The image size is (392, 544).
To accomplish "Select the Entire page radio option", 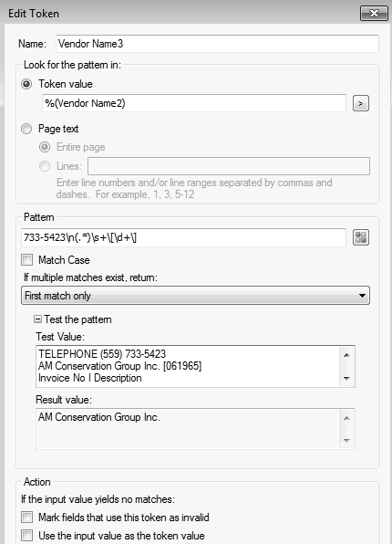I will pyautogui.click(x=45, y=147).
